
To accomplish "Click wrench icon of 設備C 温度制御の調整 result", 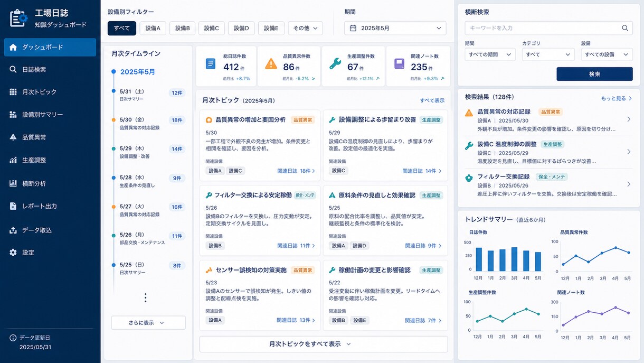I will click(x=469, y=145).
